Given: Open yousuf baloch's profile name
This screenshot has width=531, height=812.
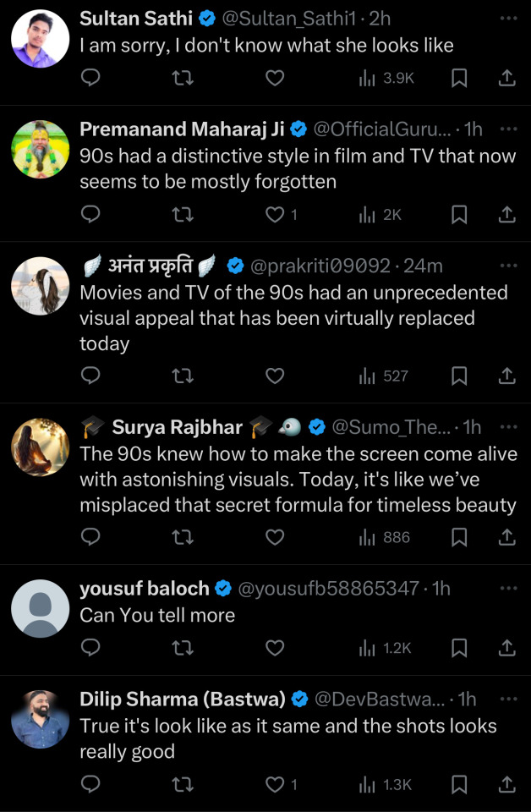Looking at the screenshot, I should click(x=145, y=588).
